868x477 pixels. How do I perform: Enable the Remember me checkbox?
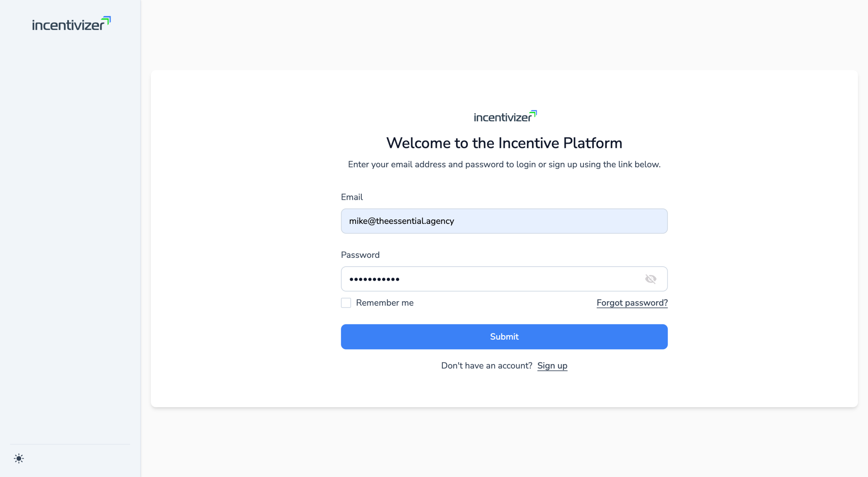coord(346,303)
